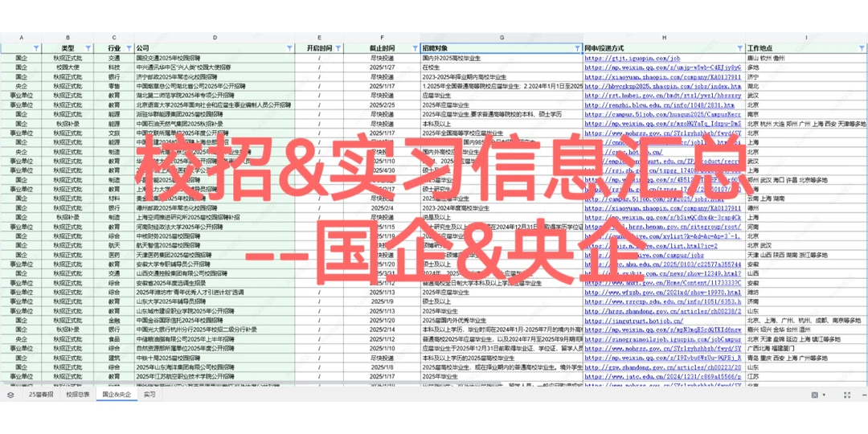
Task: Toggle the fullscreen icon
Action: click(847, 395)
